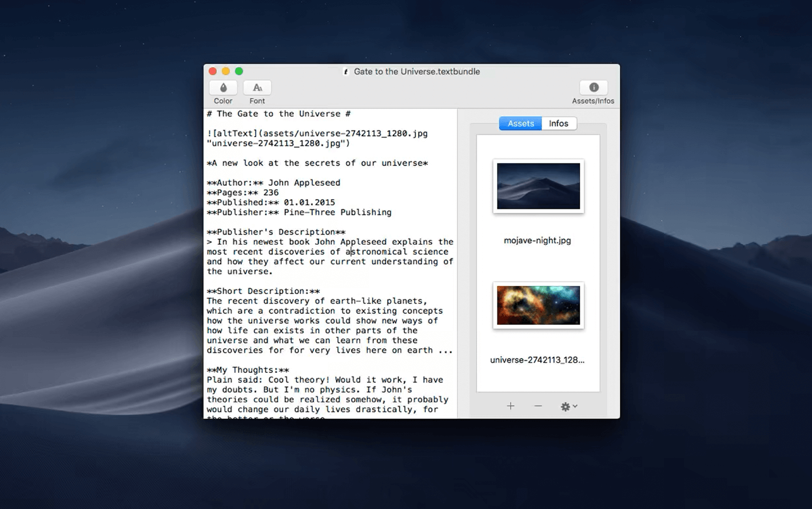Open the Font toolbar button
812x509 pixels.
click(257, 88)
